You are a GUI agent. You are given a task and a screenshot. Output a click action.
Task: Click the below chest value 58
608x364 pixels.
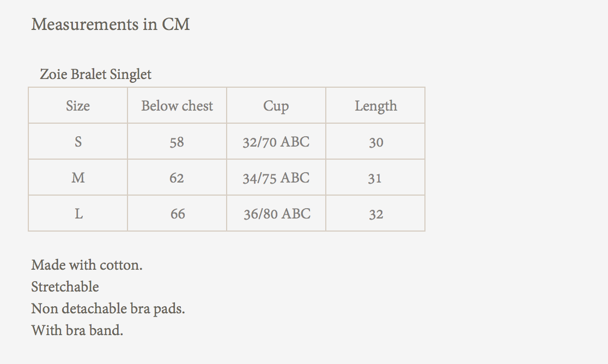tap(177, 142)
